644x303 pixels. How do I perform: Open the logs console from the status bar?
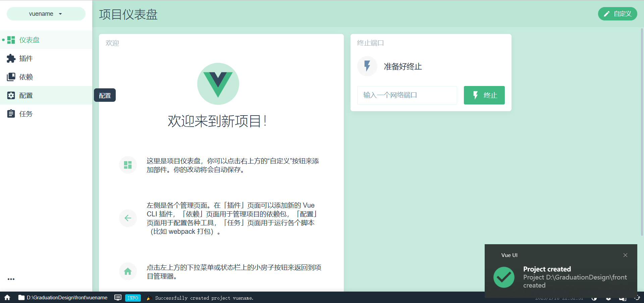pos(118,298)
